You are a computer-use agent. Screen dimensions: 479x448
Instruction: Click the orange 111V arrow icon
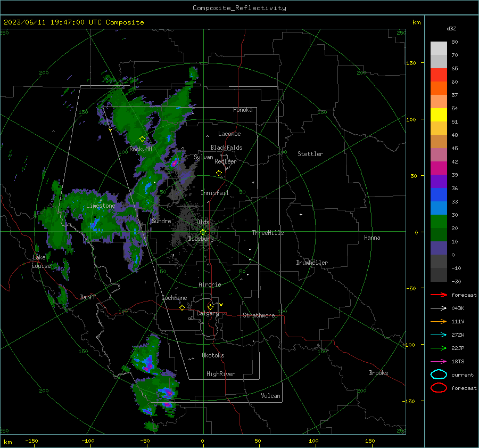click(439, 321)
